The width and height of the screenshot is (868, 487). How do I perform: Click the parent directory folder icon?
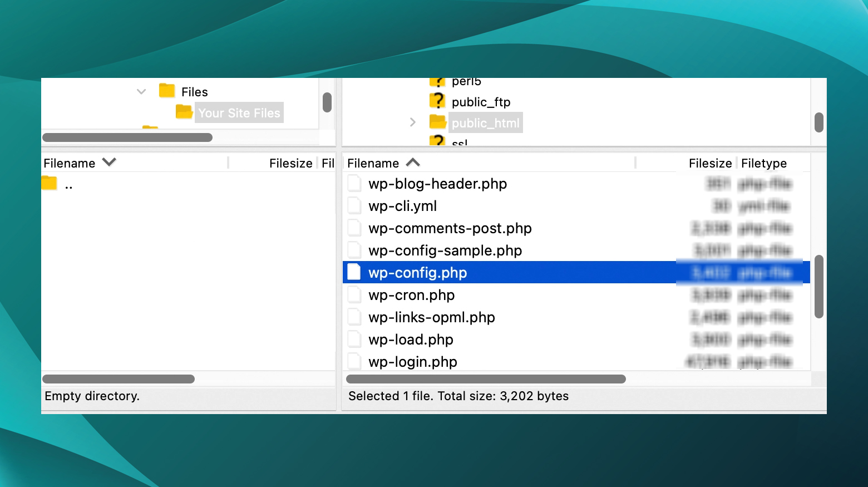[x=49, y=184]
